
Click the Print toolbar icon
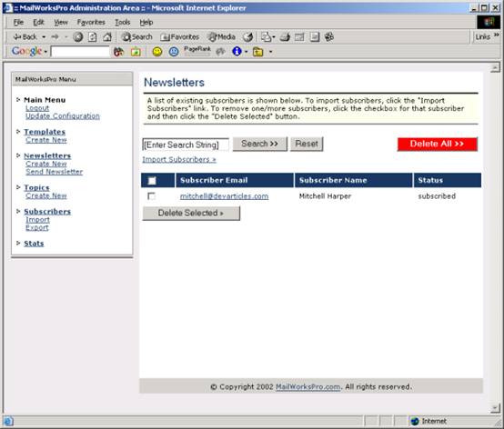tap(285, 37)
